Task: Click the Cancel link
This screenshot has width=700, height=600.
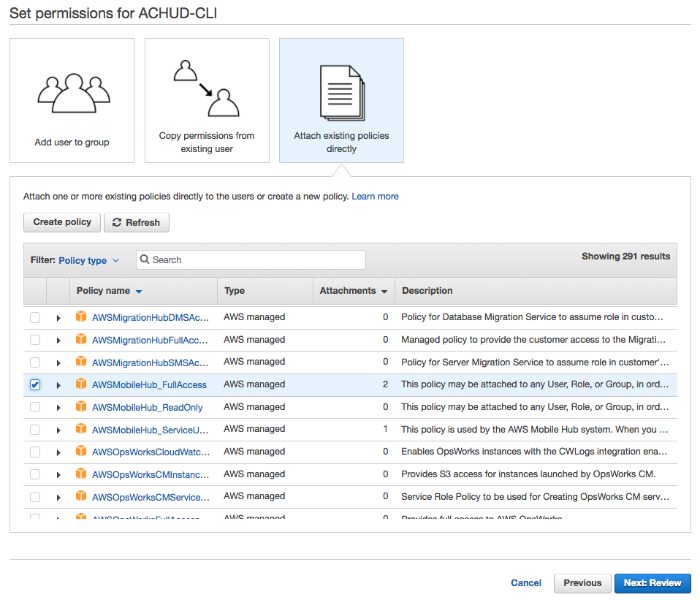Action: 526,583
